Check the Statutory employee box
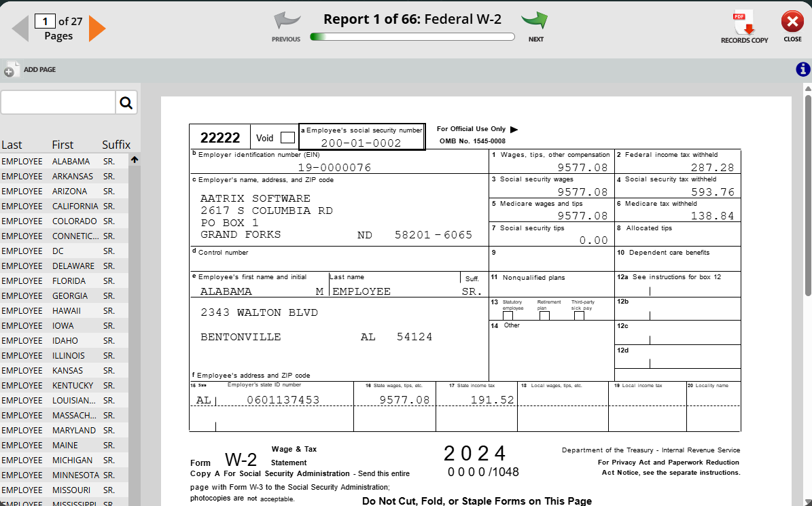The image size is (812, 506). pyautogui.click(x=508, y=315)
